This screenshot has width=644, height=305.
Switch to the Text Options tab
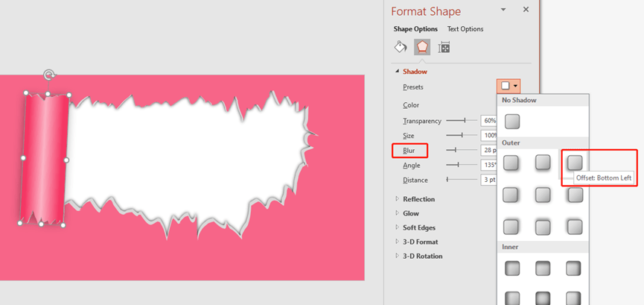pyautogui.click(x=465, y=29)
